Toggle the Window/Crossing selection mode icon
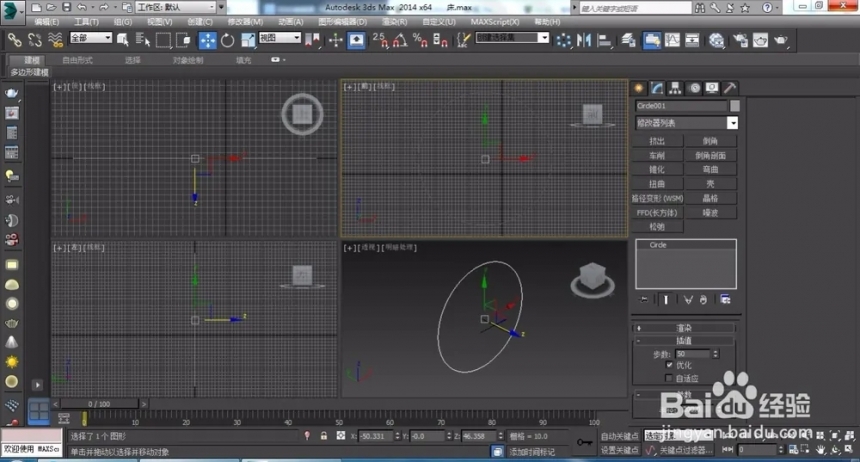This screenshot has height=462, width=860. point(183,40)
